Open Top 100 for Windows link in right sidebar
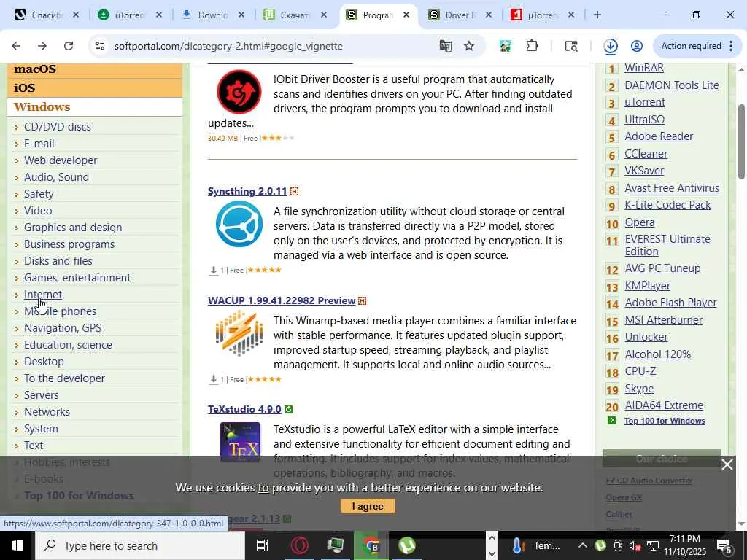747x560 pixels. point(665,421)
